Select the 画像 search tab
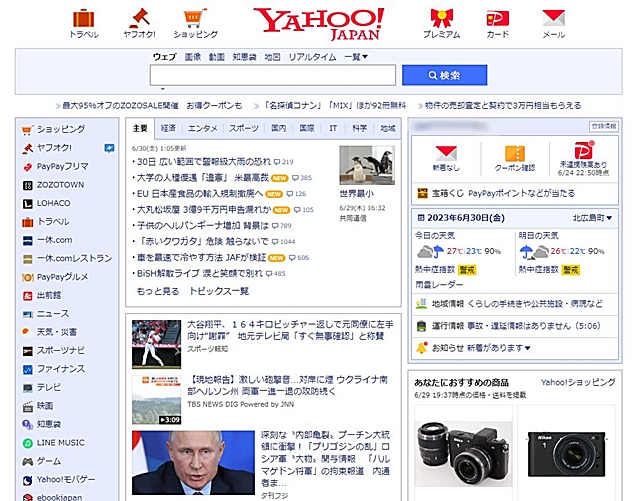640x501 pixels. (x=193, y=57)
